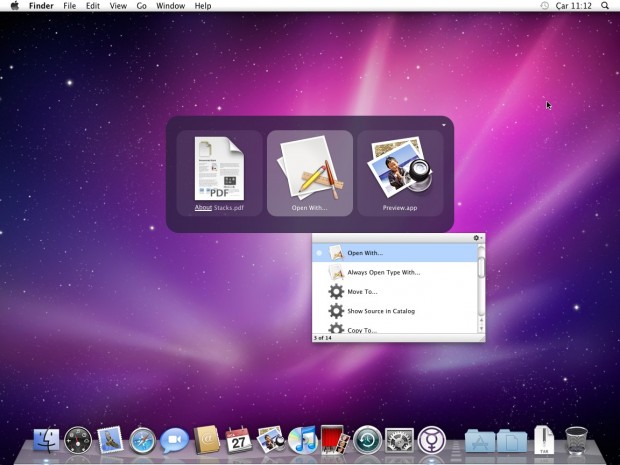Open Time Machine from the Dock

pyautogui.click(x=367, y=440)
